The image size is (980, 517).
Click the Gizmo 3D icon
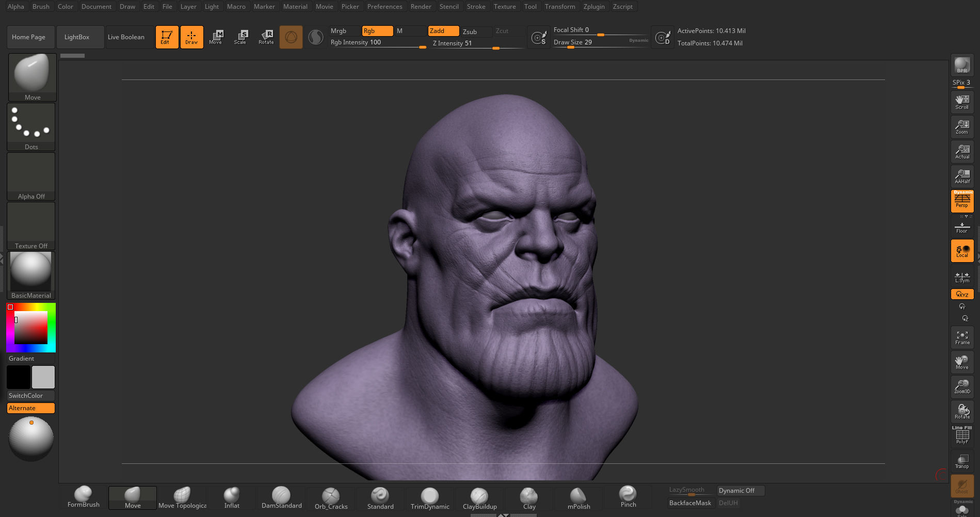click(291, 37)
